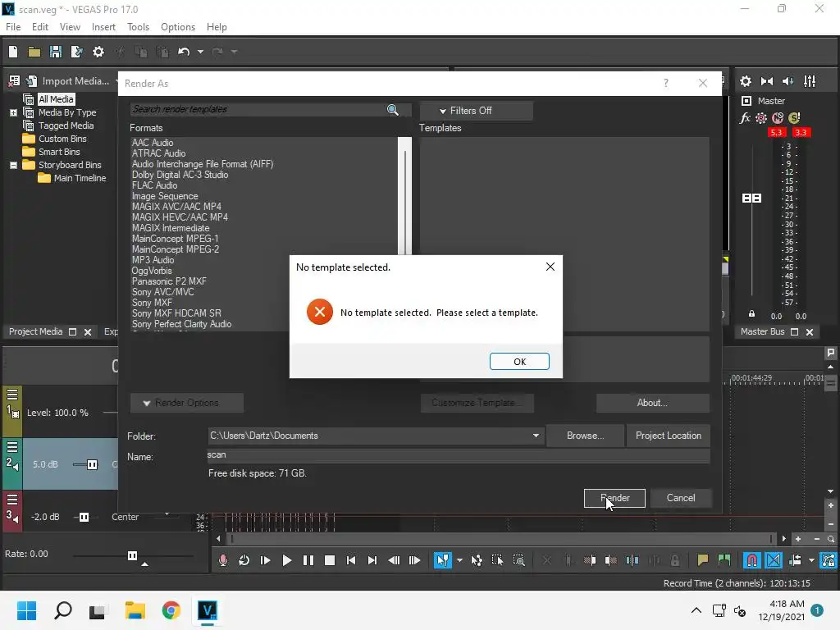Screen dimensions: 840x630
Task: Click the magnifier search icon in Render As
Action: (393, 110)
